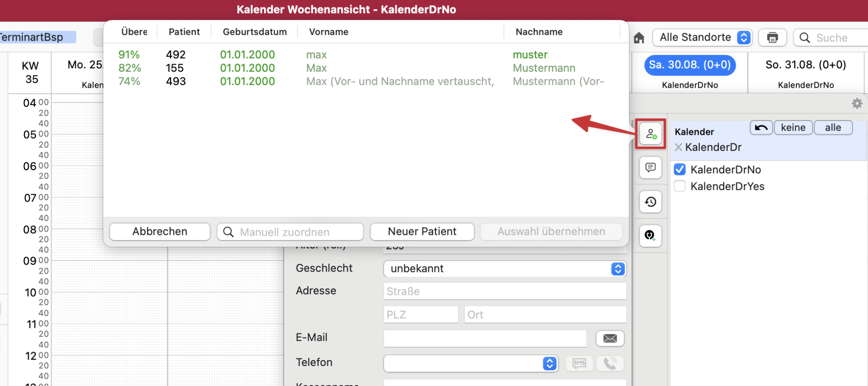The height and width of the screenshot is (386, 868).
Task: Click the Suche search field
Action: (831, 38)
